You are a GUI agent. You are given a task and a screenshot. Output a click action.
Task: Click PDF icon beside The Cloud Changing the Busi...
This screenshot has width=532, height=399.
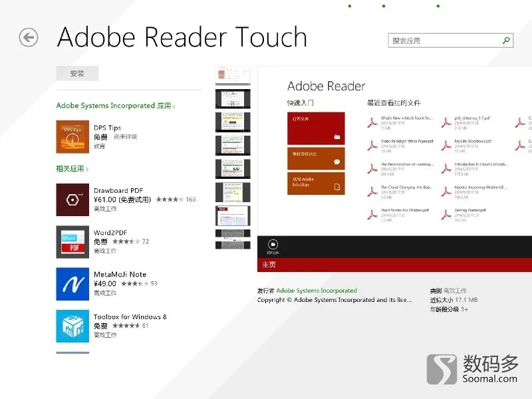pos(372,192)
